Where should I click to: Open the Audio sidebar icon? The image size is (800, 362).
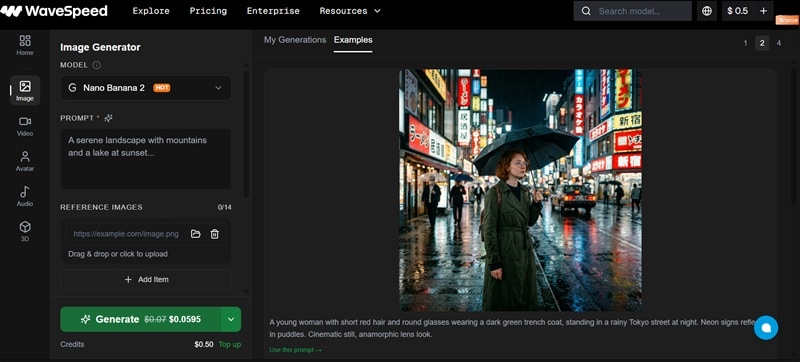tap(24, 196)
